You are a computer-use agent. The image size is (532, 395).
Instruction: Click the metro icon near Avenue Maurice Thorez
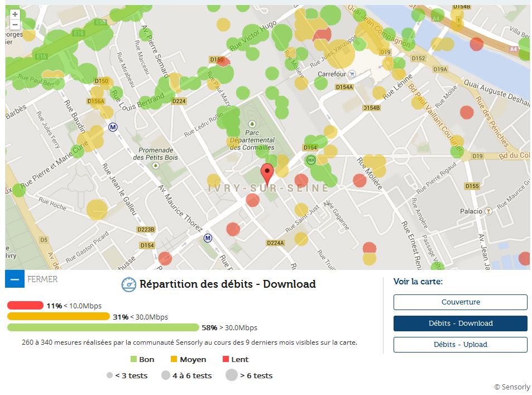(x=208, y=238)
